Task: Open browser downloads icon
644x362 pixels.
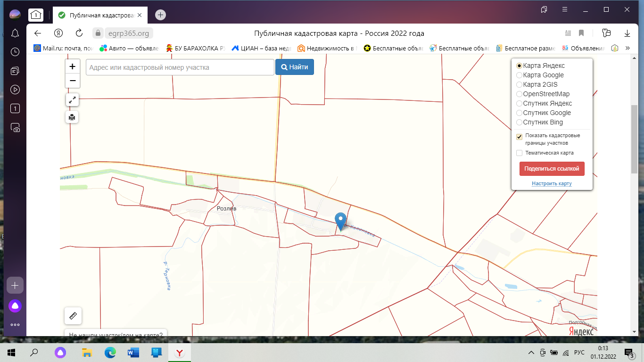Action: tap(627, 33)
